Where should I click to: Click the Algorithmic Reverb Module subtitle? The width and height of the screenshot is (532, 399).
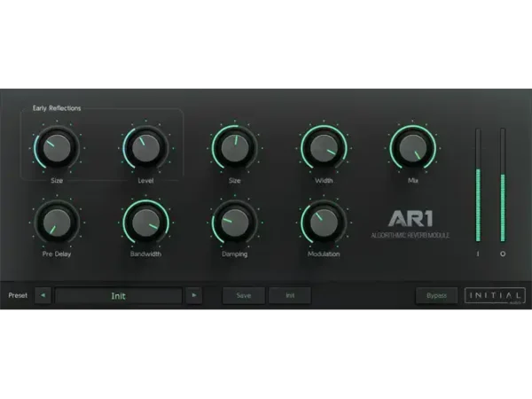click(411, 235)
